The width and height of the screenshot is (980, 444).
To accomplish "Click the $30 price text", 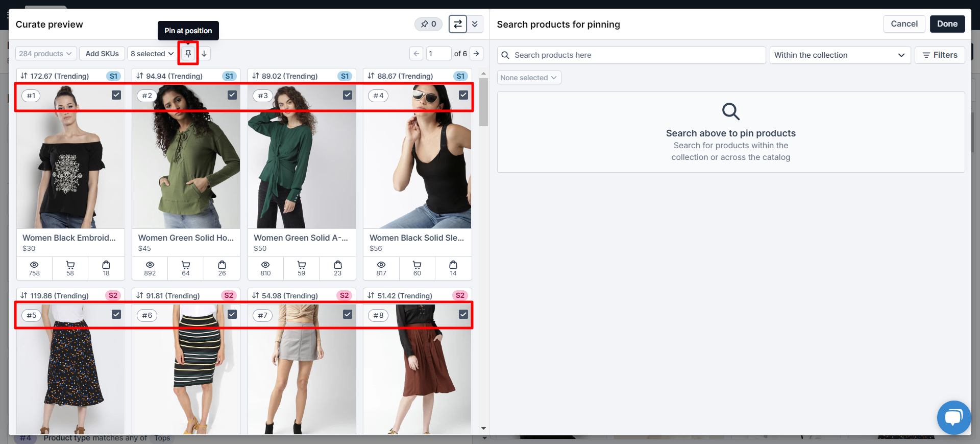I will (x=29, y=248).
